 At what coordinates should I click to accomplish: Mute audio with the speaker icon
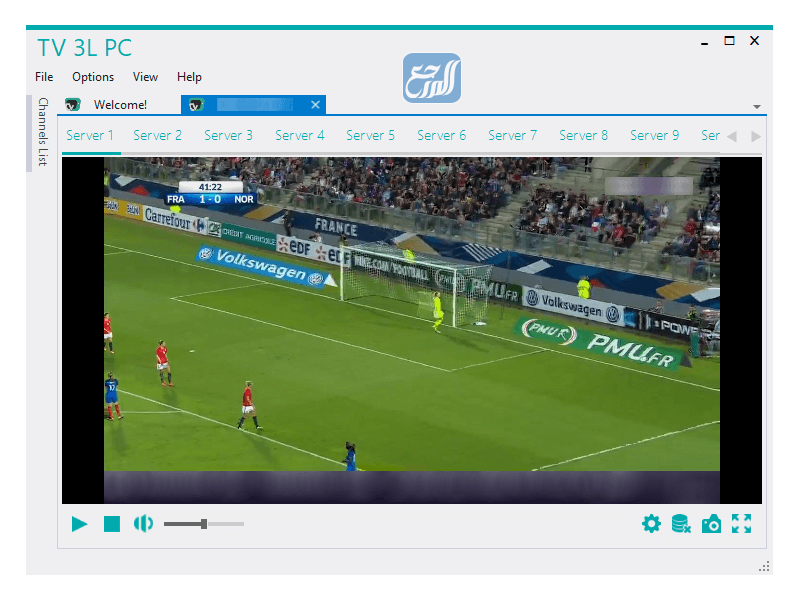[143, 523]
